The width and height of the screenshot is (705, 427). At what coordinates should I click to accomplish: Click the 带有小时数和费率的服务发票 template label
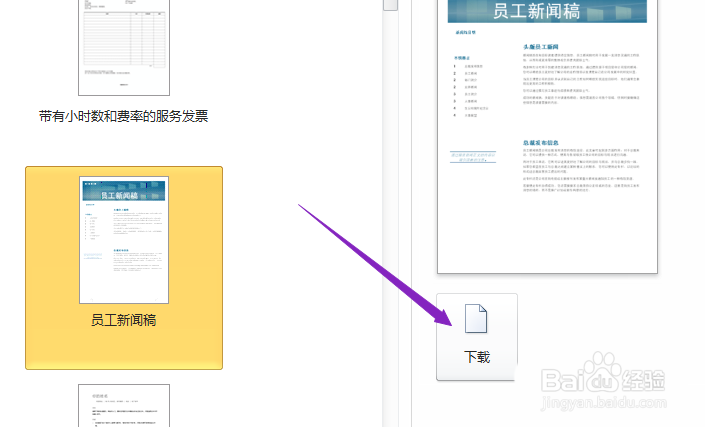pyautogui.click(x=124, y=116)
